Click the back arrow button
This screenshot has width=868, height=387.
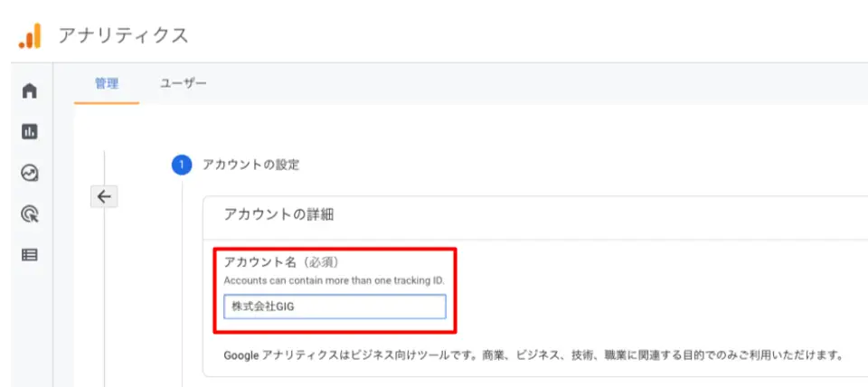tap(103, 196)
